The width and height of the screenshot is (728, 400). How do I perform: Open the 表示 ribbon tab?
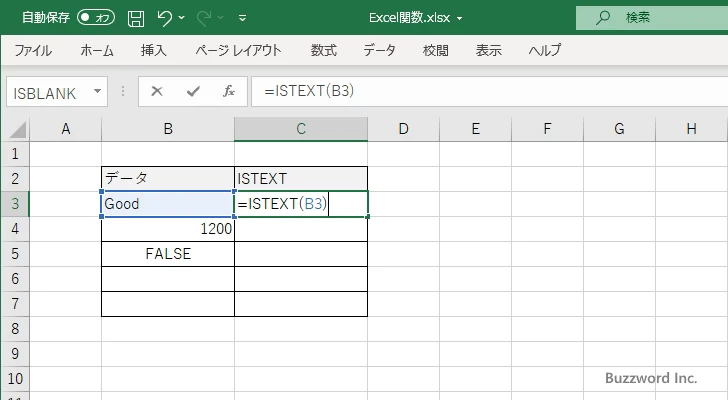coord(488,50)
